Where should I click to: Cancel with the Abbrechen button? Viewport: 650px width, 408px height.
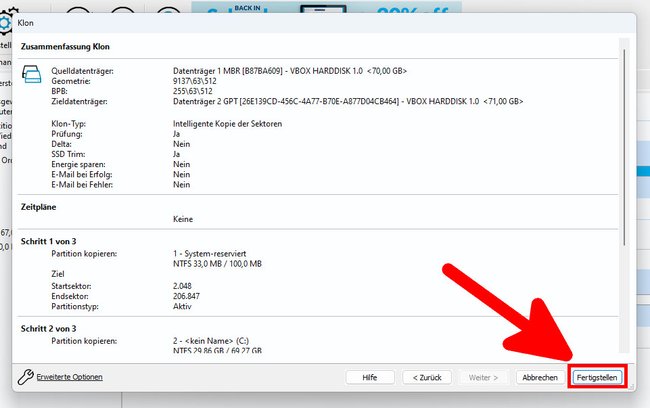[540, 377]
